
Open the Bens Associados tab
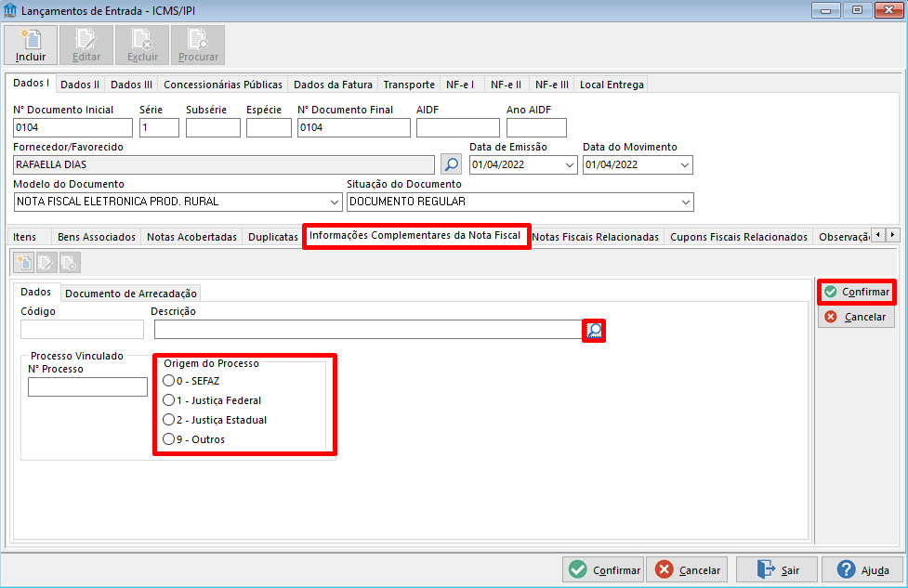pos(97,237)
